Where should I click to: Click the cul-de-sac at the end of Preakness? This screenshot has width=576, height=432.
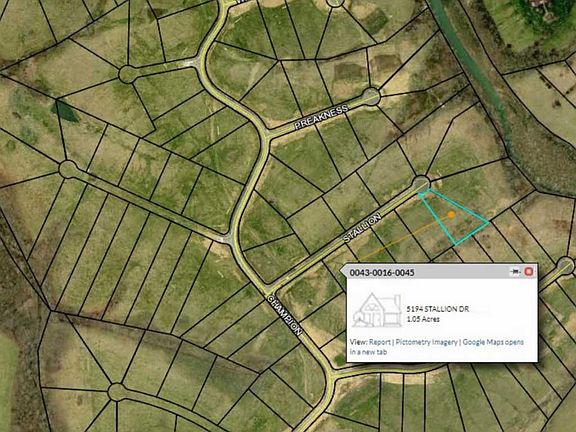tap(371, 97)
